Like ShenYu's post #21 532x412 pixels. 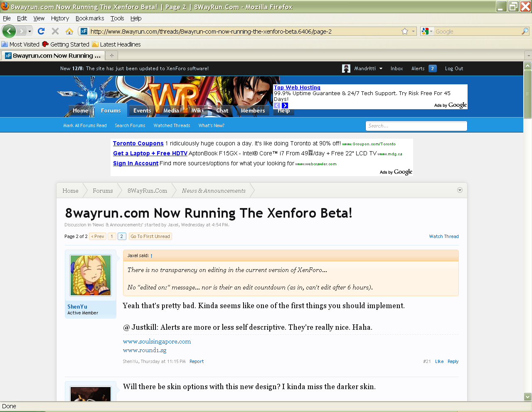(x=439, y=361)
